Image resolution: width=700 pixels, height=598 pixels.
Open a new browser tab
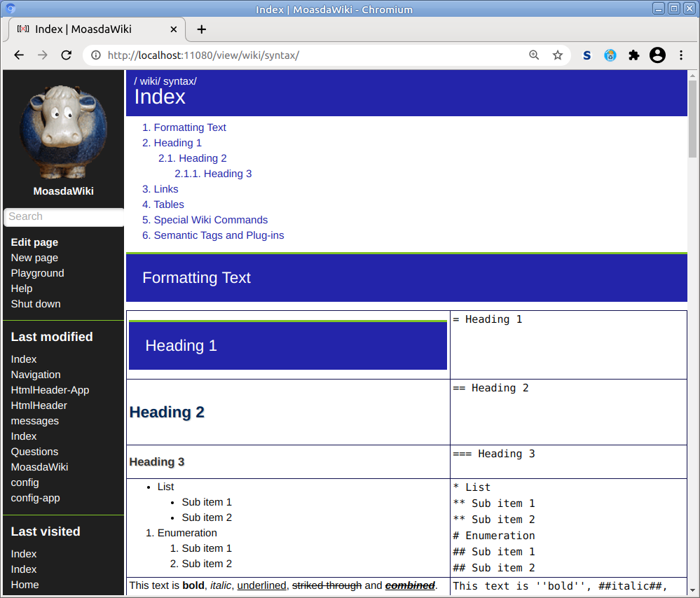(x=202, y=29)
